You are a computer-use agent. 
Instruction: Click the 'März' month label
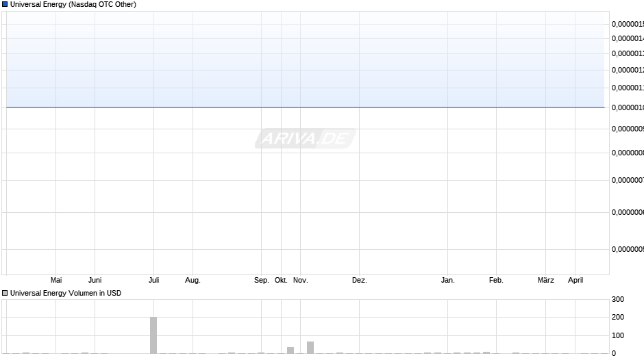coord(546,280)
